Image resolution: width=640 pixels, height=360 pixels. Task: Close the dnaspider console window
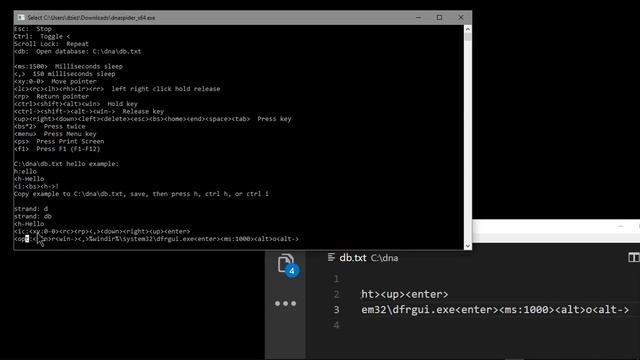(x=461, y=18)
